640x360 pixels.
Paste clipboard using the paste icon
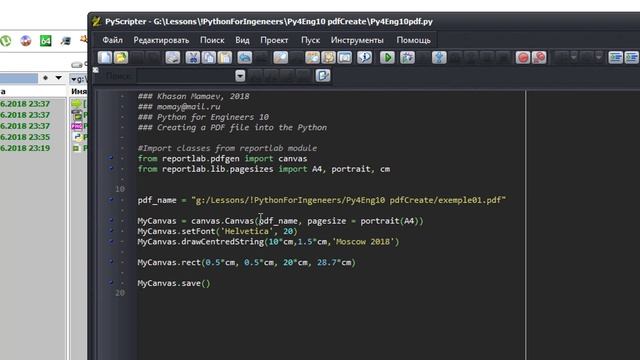click(225, 58)
